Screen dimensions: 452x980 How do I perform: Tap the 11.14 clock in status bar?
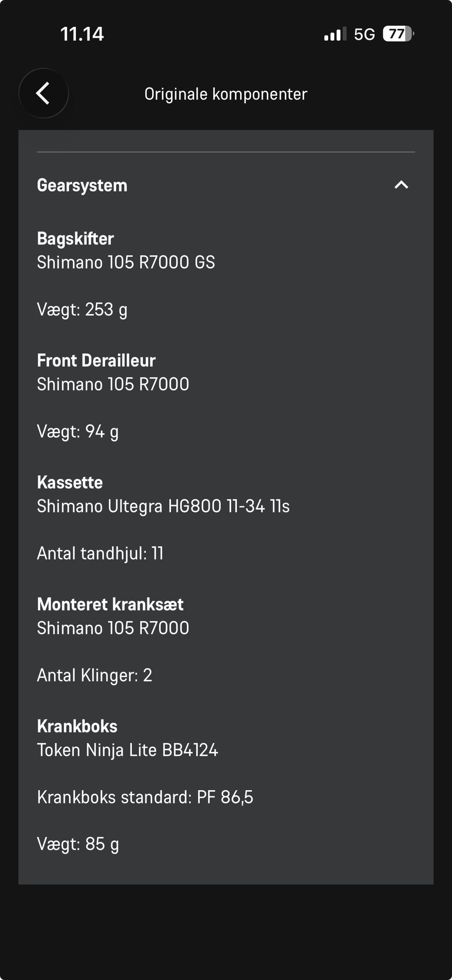pyautogui.click(x=82, y=34)
